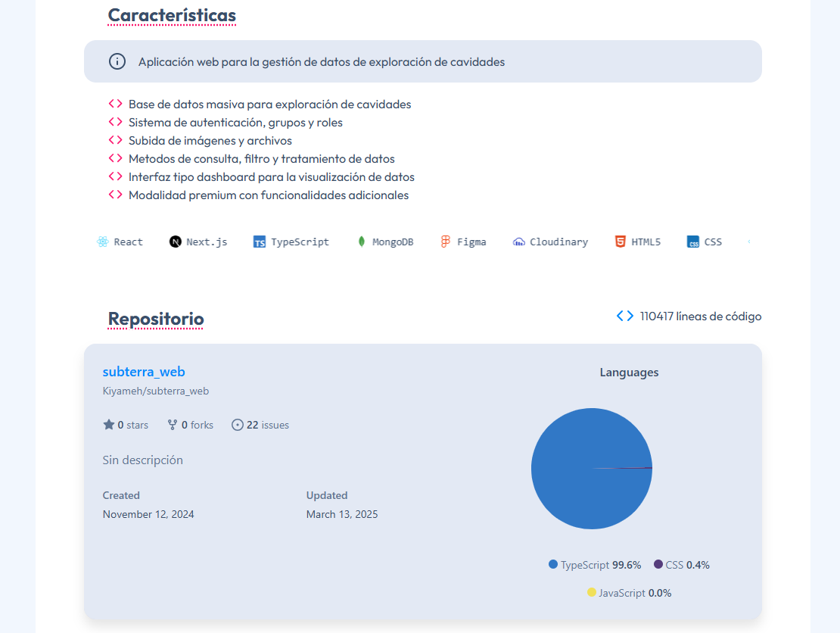Click the JavaScript 0.0% legend entry
Image resolution: width=840 pixels, height=633 pixels.
pyautogui.click(x=629, y=593)
